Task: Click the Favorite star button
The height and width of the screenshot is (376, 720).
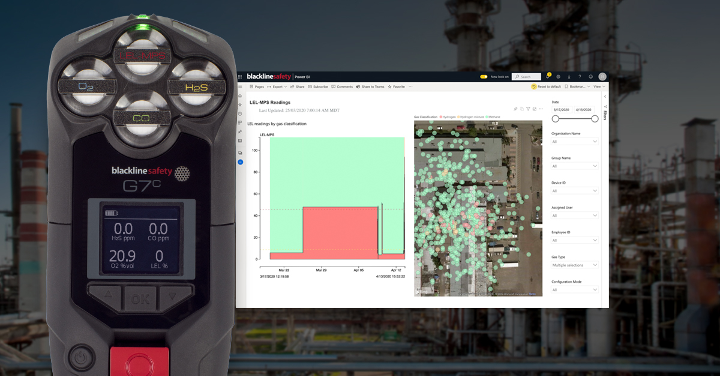Action: pyautogui.click(x=396, y=87)
